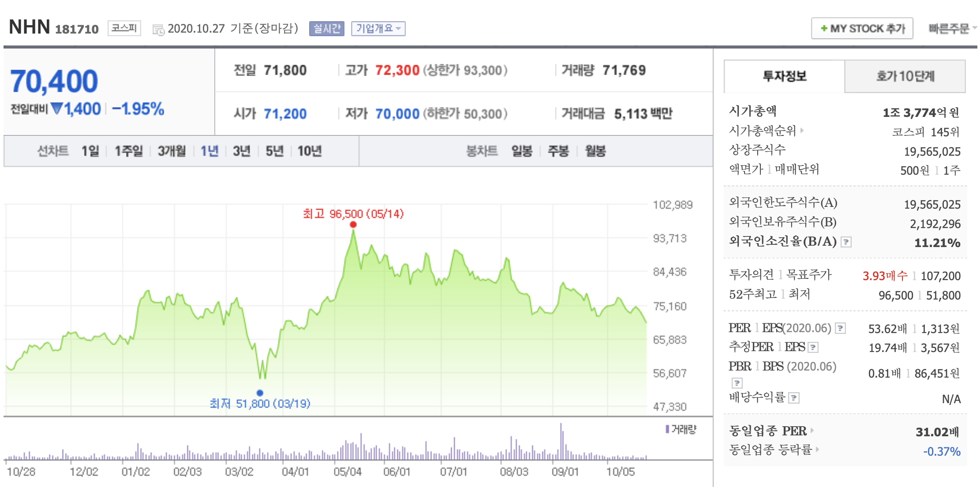980x487 pixels.
Task: Click help icon beside PER EPS(2020.06)
Action: (x=841, y=328)
